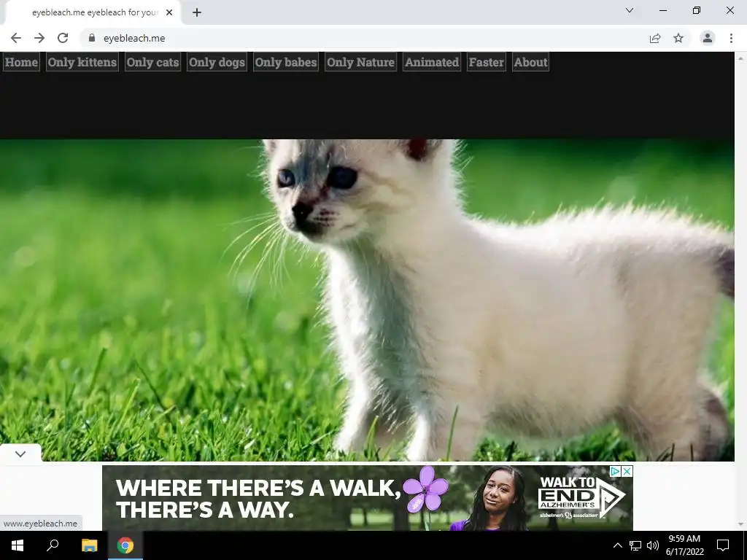Screen dimensions: 747x560
Task: Minimize the Chrome window
Action: coord(662,10)
